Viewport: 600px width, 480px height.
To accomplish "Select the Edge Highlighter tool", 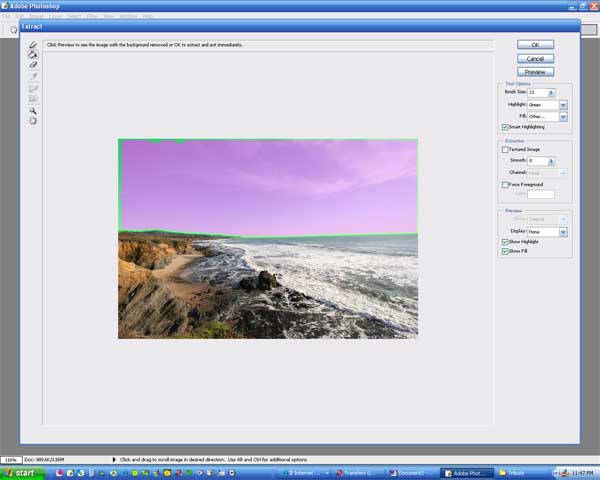I will coord(33,44).
